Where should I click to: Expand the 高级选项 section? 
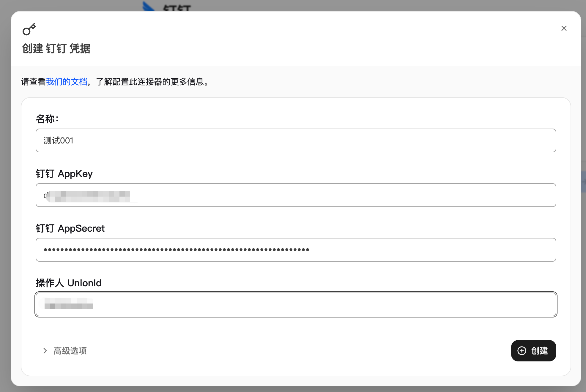pyautogui.click(x=65, y=351)
